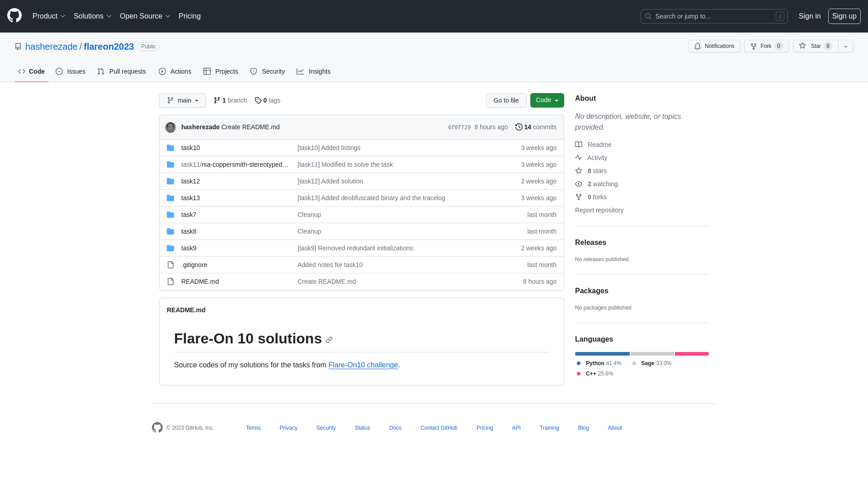Open the footer Terms link
Image resolution: width=868 pixels, height=488 pixels.
(253, 428)
